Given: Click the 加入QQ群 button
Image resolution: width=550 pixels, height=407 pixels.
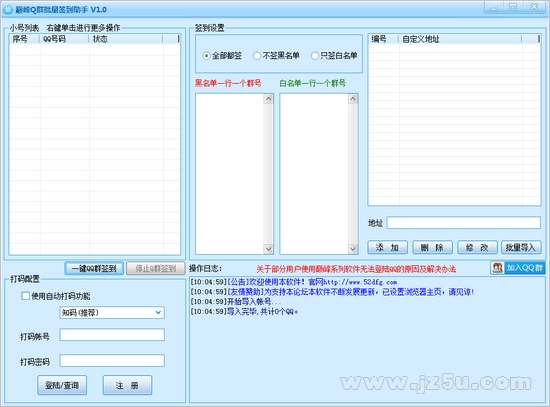Looking at the screenshot, I should [x=518, y=268].
